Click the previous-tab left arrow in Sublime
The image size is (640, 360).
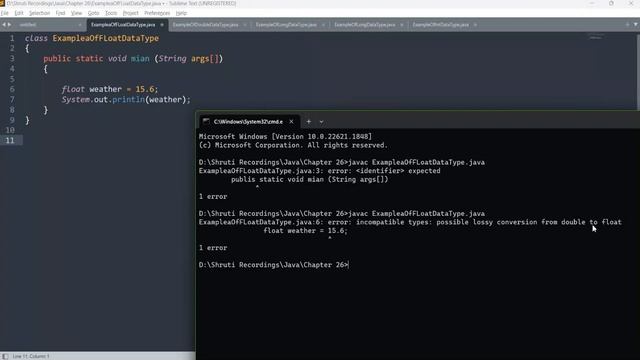(4, 24)
